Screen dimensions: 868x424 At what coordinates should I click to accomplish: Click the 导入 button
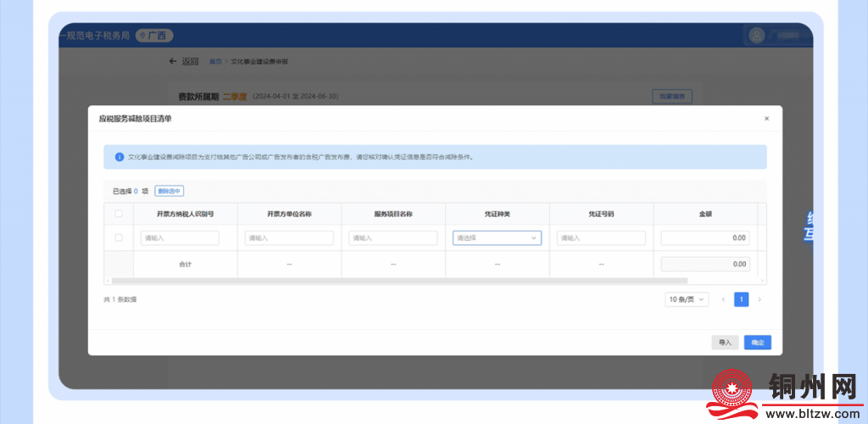(725, 343)
